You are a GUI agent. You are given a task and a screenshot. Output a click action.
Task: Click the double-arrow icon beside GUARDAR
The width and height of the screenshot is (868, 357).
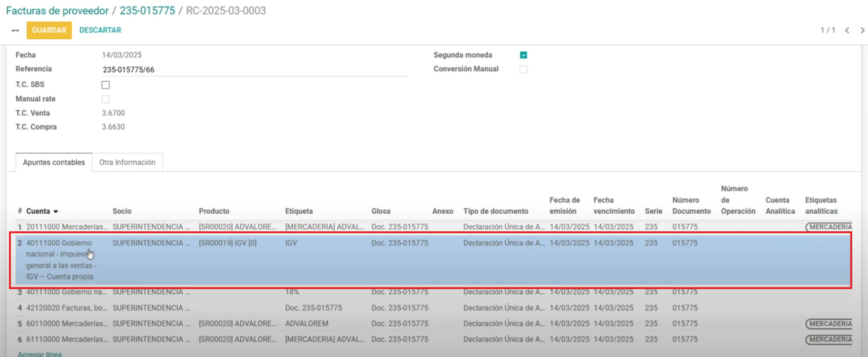(15, 30)
